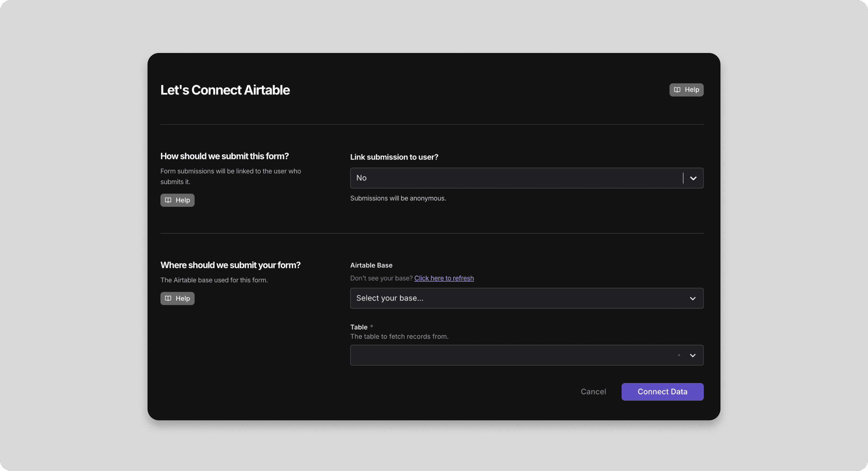Image resolution: width=868 pixels, height=471 pixels.
Task: Click the book icon in top-right Help button
Action: tap(677, 90)
